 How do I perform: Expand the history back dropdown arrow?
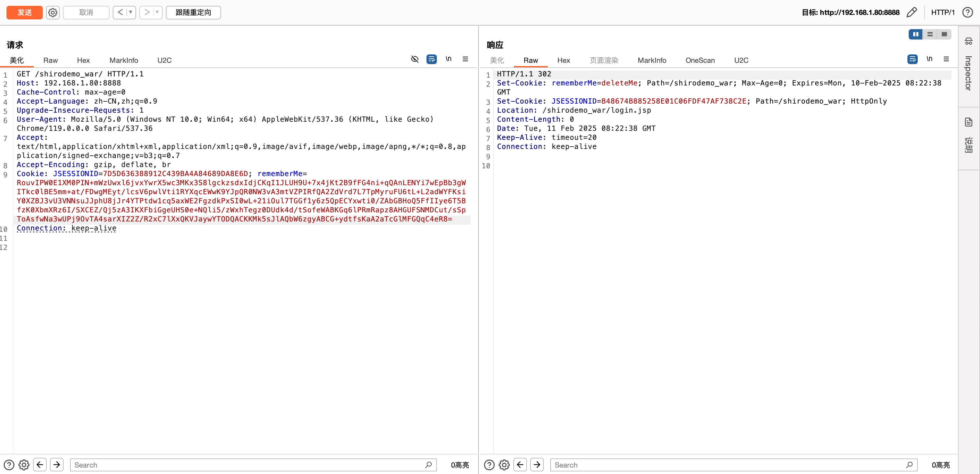(131, 13)
